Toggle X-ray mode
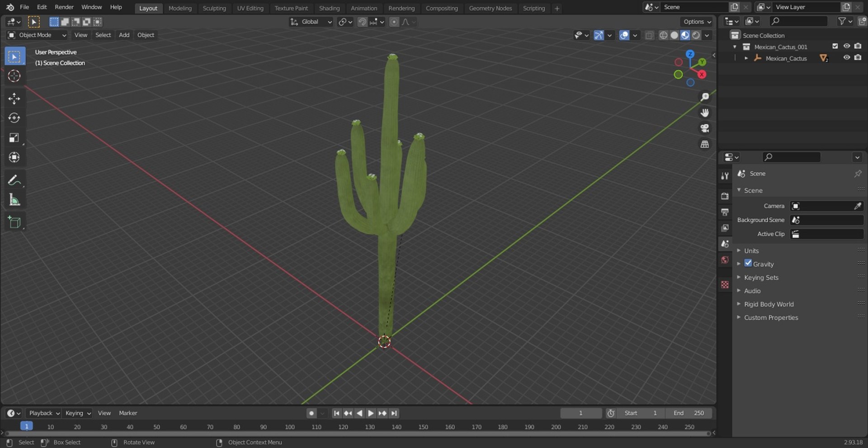The image size is (868, 448). click(649, 35)
